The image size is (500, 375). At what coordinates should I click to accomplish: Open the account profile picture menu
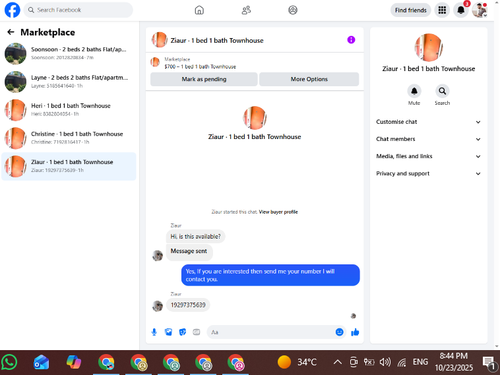pyautogui.click(x=480, y=10)
